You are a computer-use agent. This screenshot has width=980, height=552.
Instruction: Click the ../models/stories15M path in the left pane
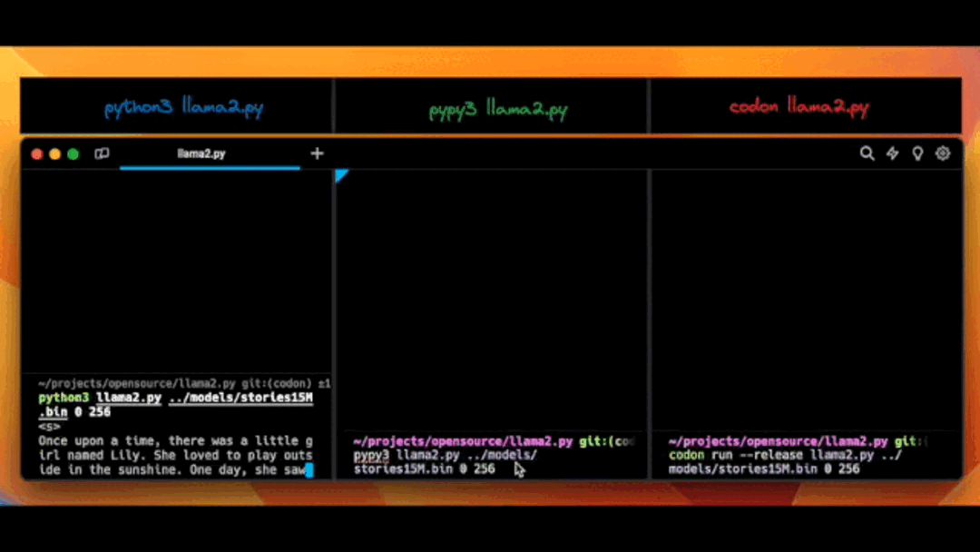pyautogui.click(x=240, y=398)
